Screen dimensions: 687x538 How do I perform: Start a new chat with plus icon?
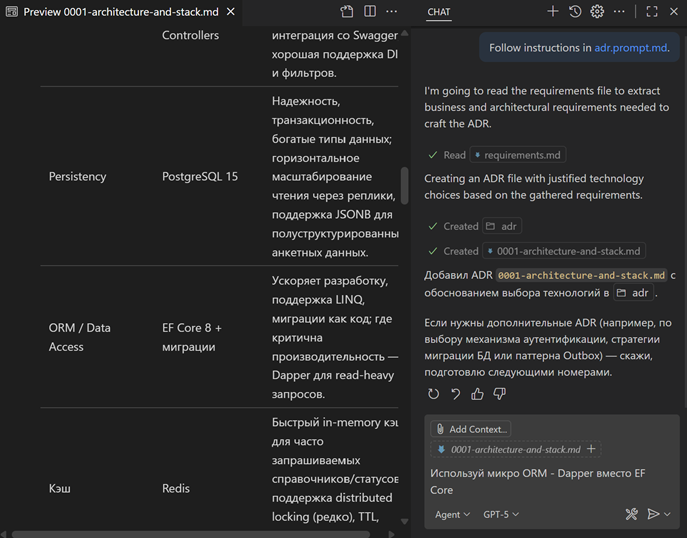pos(552,12)
